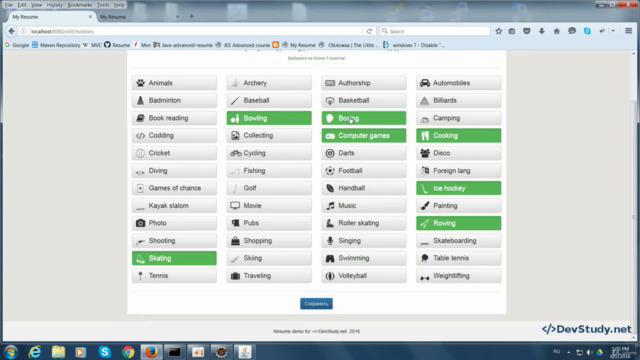The image size is (640, 360).
Task: Click the Authorship keyboard icon
Action: (330, 83)
